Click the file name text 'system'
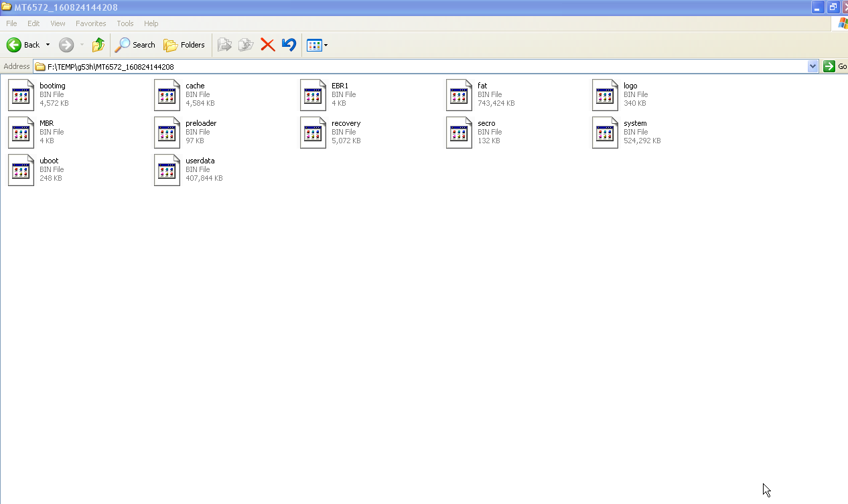The width and height of the screenshot is (848, 504). (635, 123)
